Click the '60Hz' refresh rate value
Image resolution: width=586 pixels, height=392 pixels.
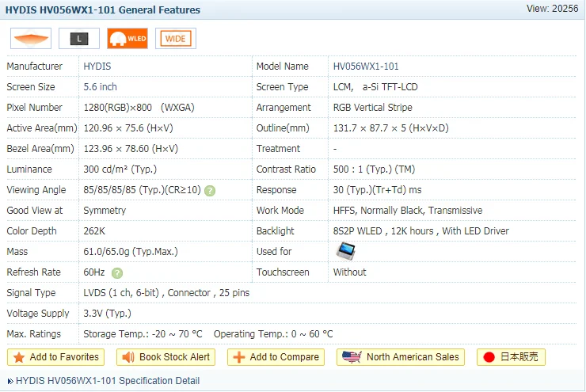pos(94,272)
